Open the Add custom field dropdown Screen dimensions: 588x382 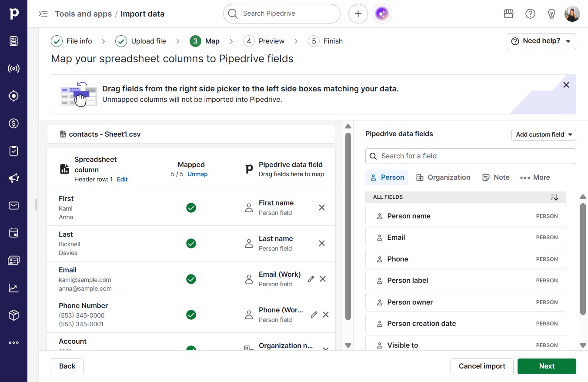pyautogui.click(x=544, y=135)
